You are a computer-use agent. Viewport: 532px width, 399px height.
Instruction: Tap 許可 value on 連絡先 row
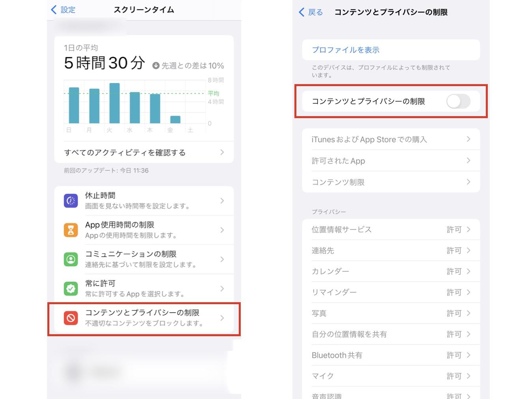(454, 250)
